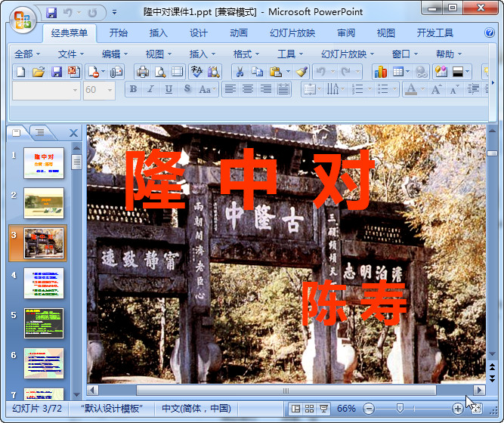Click the New blank document icon
Viewport: 504px width, 423px height.
coord(20,72)
